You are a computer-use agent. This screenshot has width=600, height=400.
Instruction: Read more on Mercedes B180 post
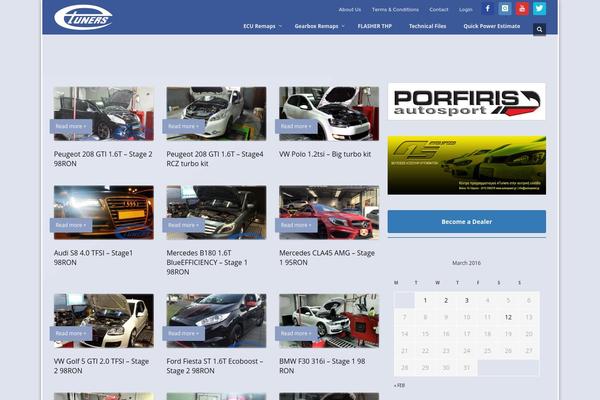(x=184, y=225)
